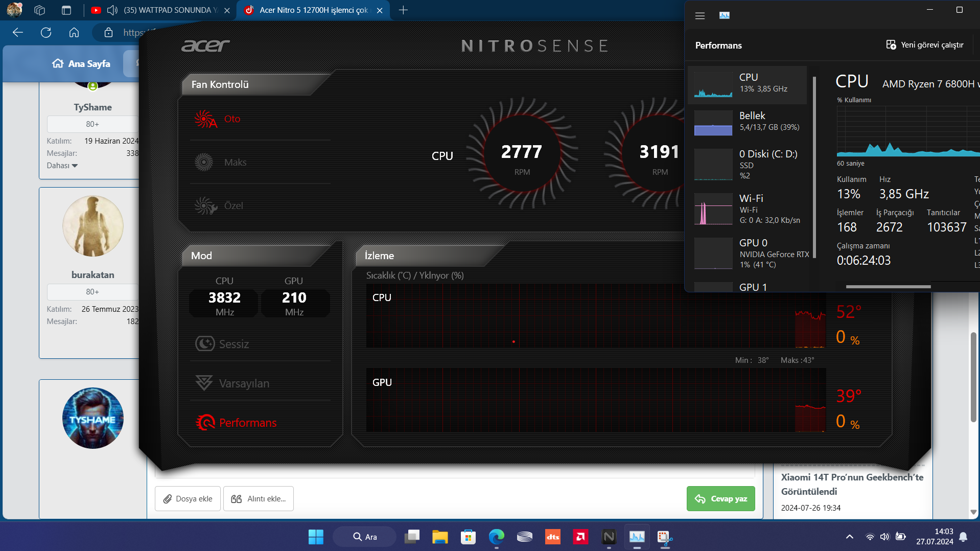The width and height of the screenshot is (980, 551).
Task: Click Task Manager sidebar vertical scrollbar
Action: tap(814, 167)
